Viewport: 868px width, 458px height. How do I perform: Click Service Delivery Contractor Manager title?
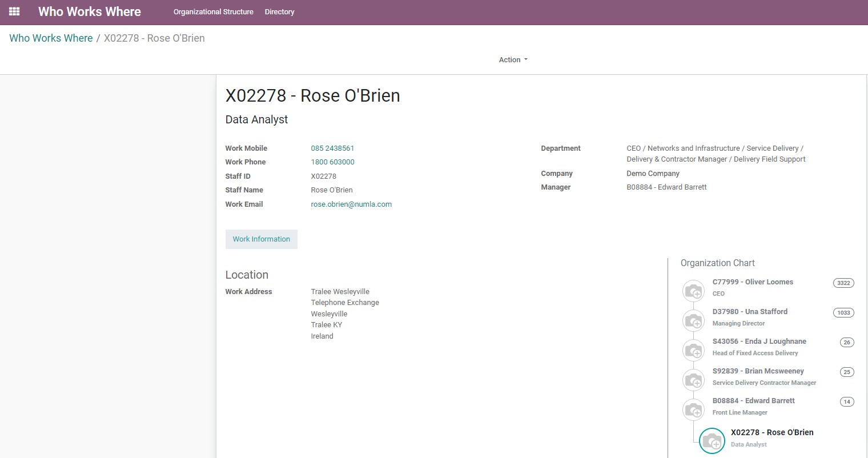pos(764,383)
